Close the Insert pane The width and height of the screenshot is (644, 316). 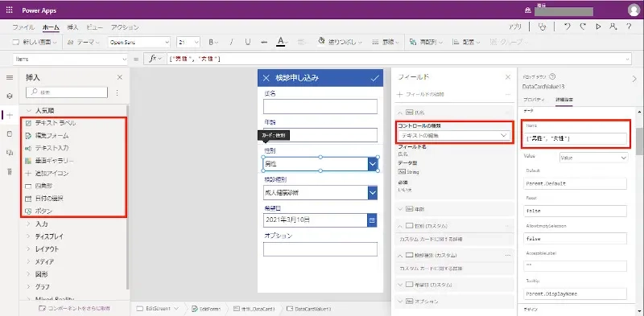(119, 77)
